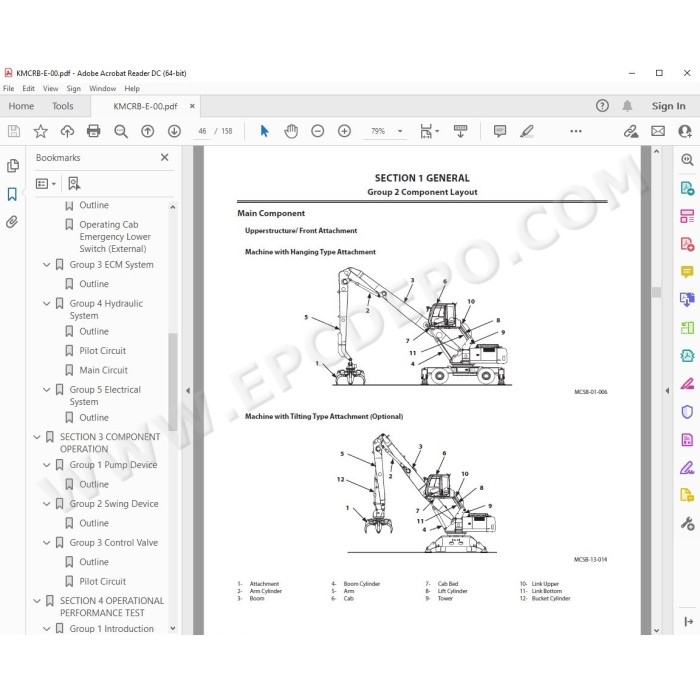Viewport: 700px width, 700px height.
Task: Open the Window menu
Action: (x=103, y=88)
